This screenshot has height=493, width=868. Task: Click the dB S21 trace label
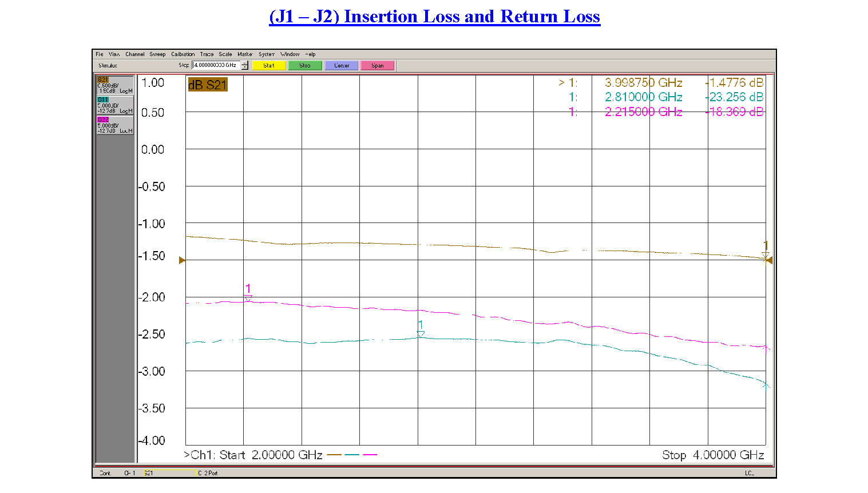pyautogui.click(x=208, y=85)
